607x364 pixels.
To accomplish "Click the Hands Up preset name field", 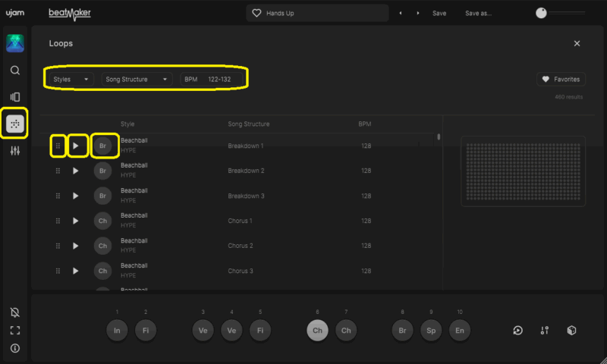I will pos(317,13).
